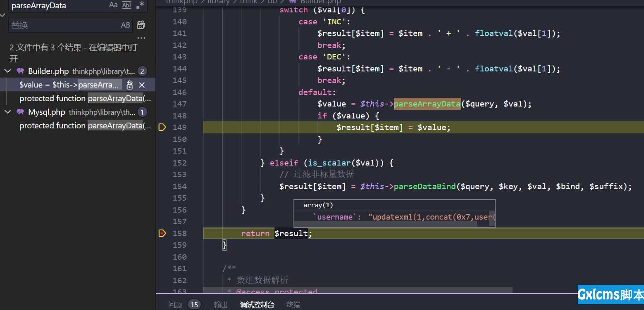Click 'return' keyword on line 158
Viewport: 644px width, 310px height.
click(x=255, y=234)
